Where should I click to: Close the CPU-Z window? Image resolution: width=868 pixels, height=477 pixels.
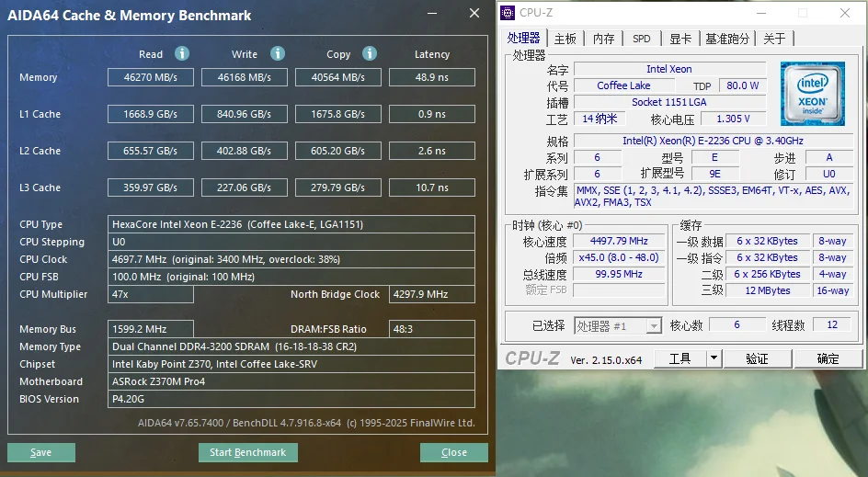[845, 13]
